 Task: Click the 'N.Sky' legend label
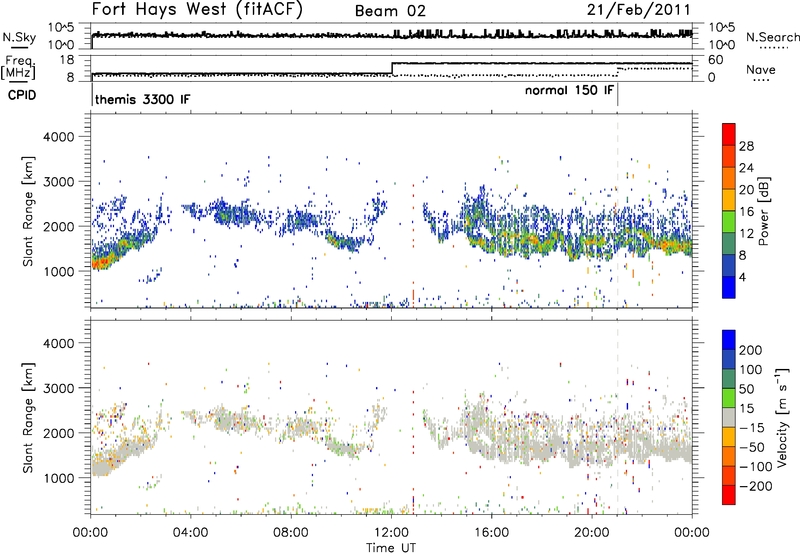pyautogui.click(x=19, y=37)
